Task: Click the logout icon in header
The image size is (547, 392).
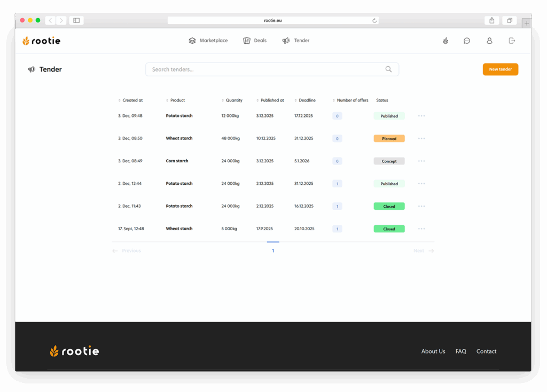Action: click(x=512, y=41)
